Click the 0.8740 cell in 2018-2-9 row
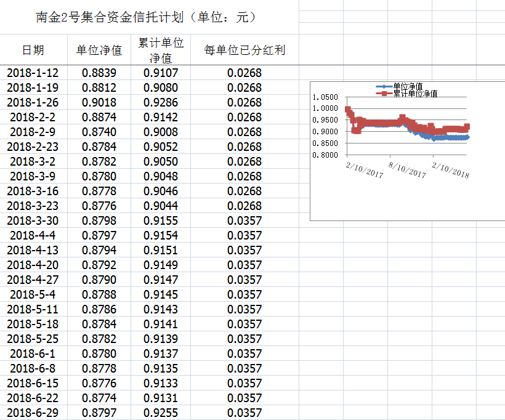Viewport: 505px width, 420px height. [99, 132]
